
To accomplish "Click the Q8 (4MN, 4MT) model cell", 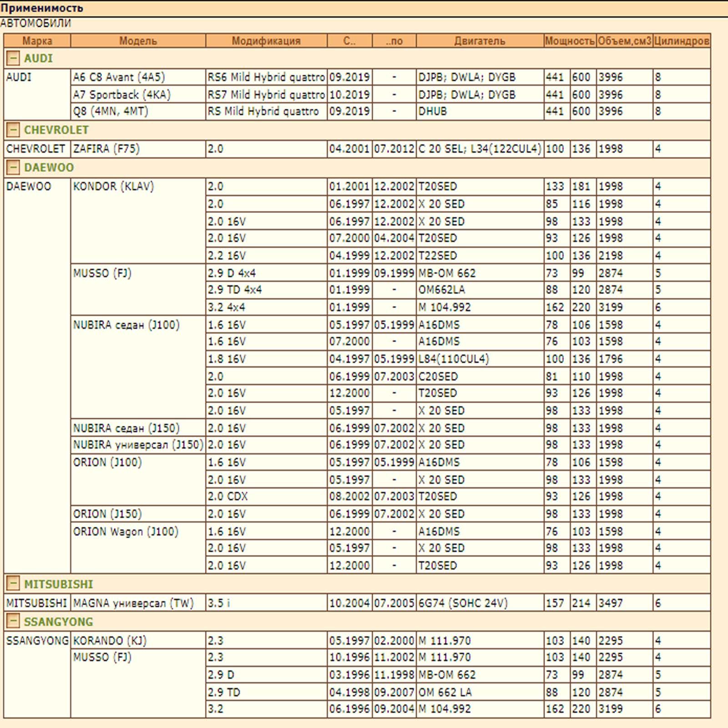I will (111, 111).
